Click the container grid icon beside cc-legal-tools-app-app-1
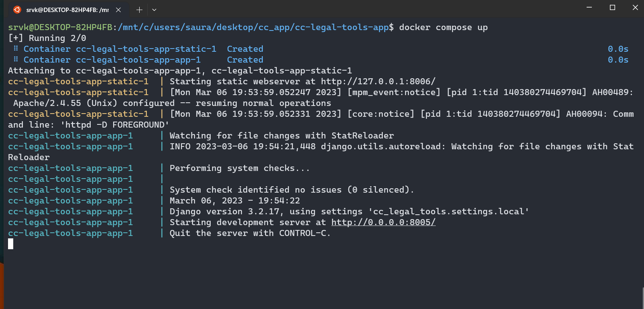644x309 pixels. (16, 59)
